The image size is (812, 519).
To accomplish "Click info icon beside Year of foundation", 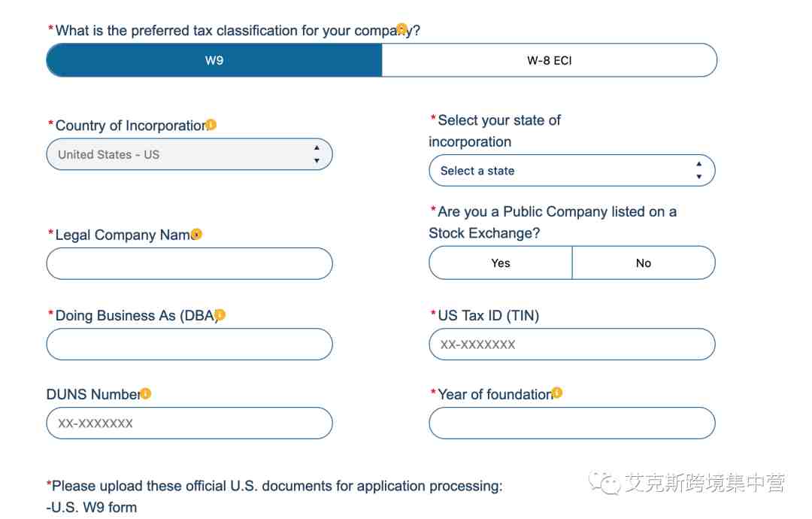I will tap(556, 393).
